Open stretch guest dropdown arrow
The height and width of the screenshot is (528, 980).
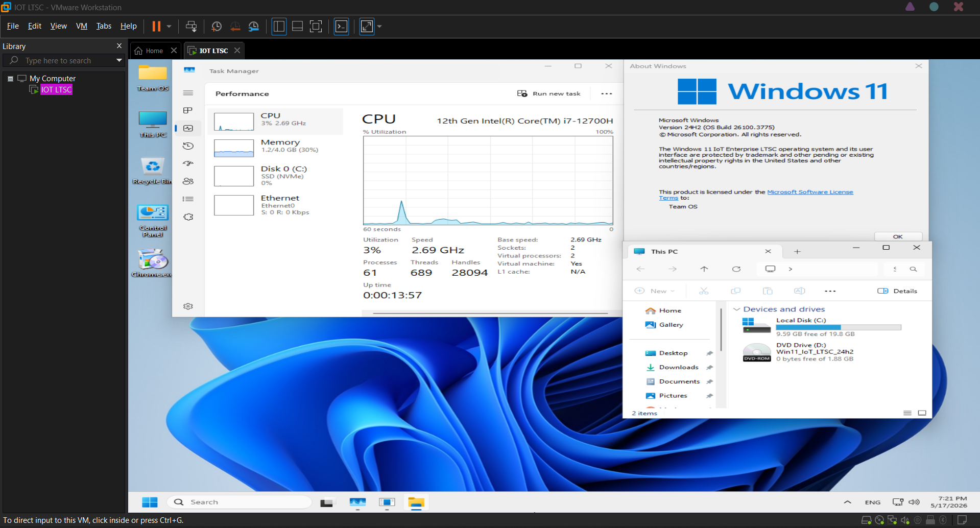379,26
